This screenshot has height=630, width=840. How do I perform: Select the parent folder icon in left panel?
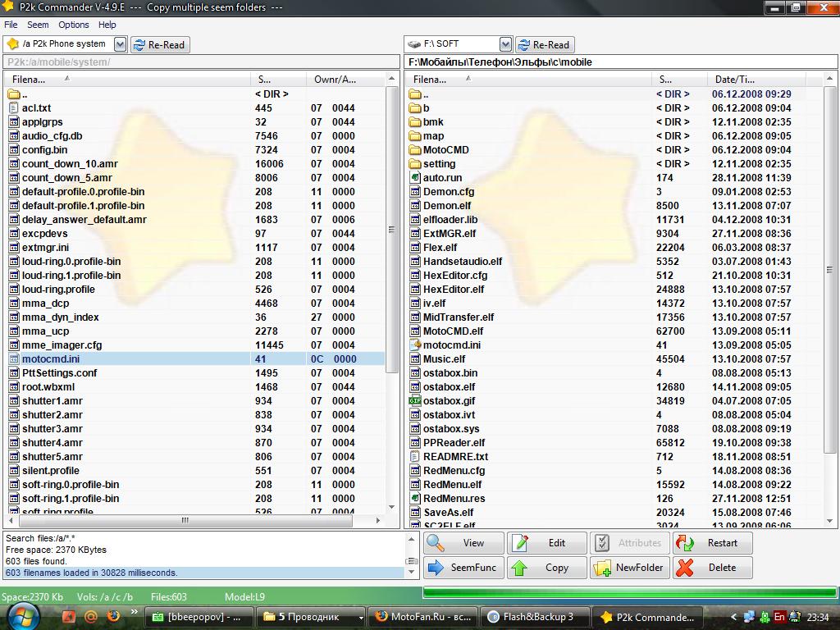14,94
